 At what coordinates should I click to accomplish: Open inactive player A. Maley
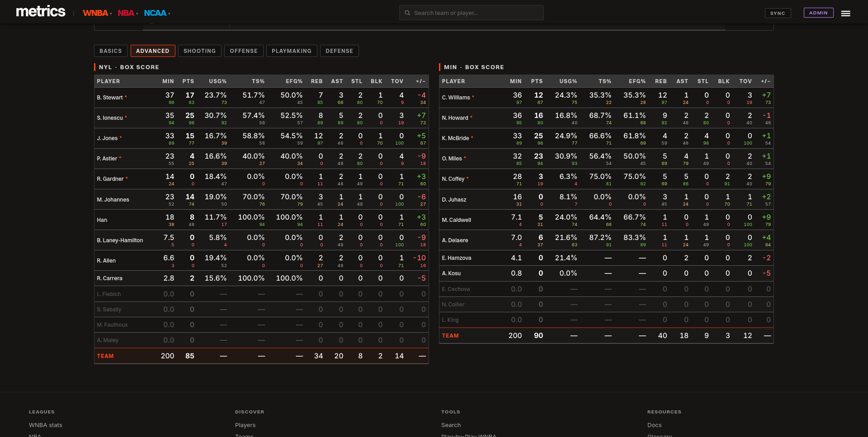tap(108, 340)
